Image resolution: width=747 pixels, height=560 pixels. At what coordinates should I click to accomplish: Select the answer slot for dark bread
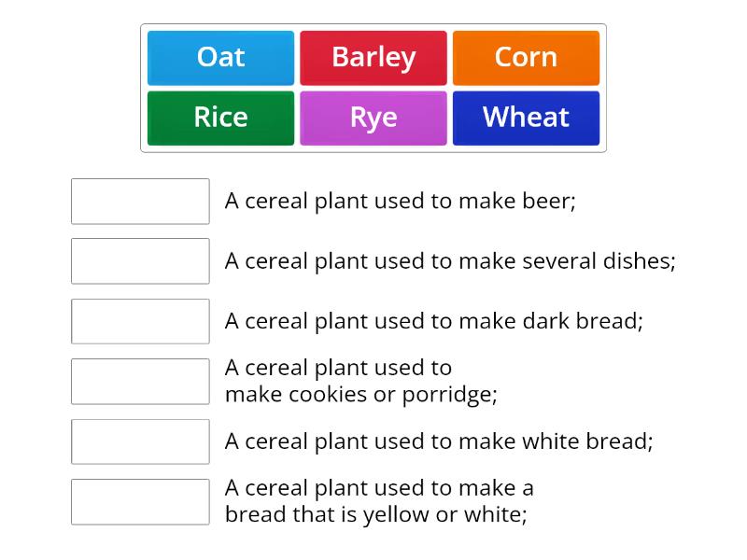(x=140, y=321)
